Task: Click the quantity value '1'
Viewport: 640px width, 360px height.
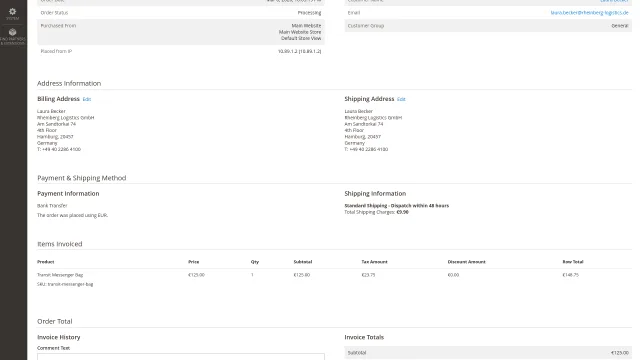Action: [x=252, y=275]
